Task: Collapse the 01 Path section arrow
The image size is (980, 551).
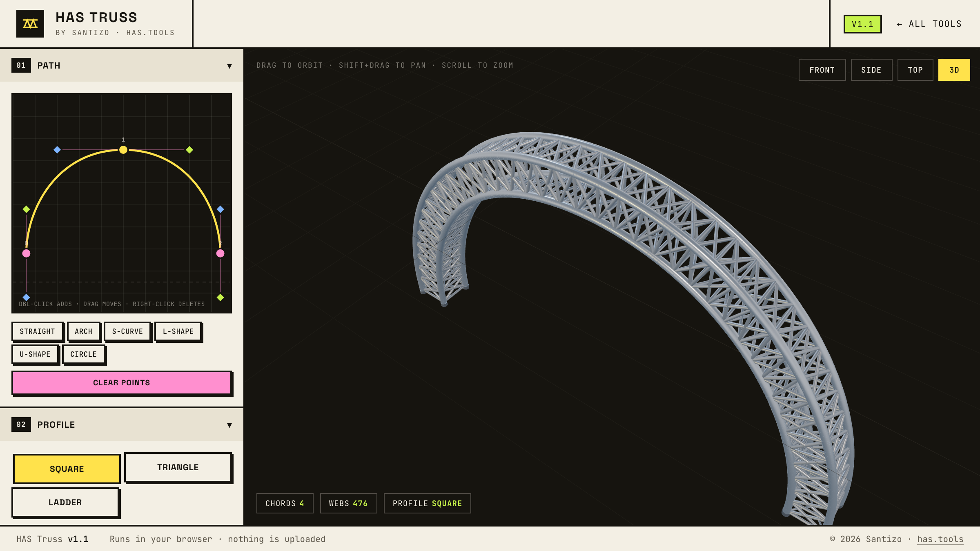Action: pyautogui.click(x=229, y=66)
